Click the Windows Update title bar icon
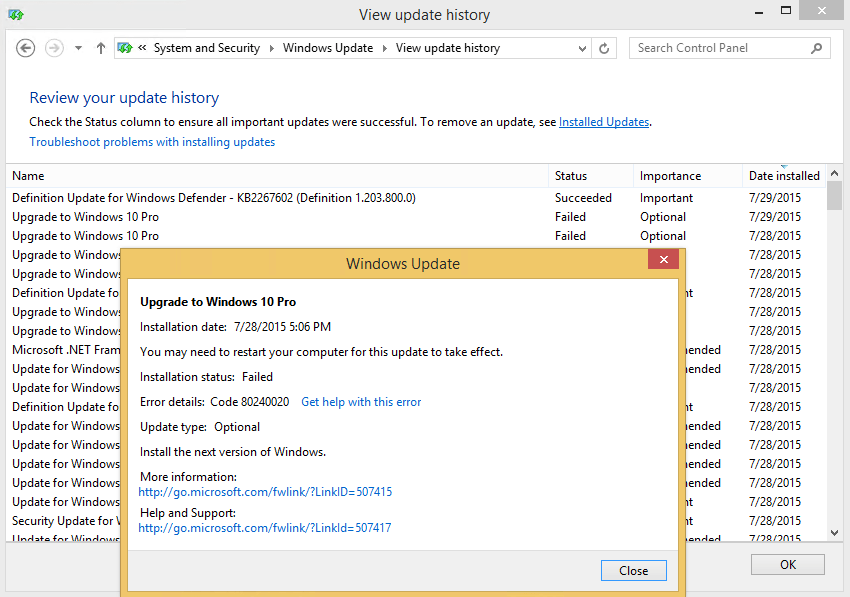 coord(16,15)
